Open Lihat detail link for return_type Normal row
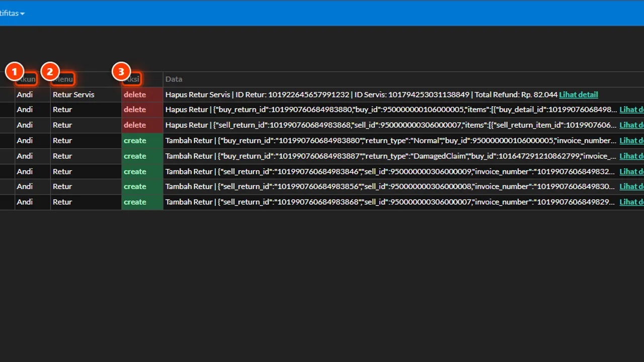 pos(631,141)
